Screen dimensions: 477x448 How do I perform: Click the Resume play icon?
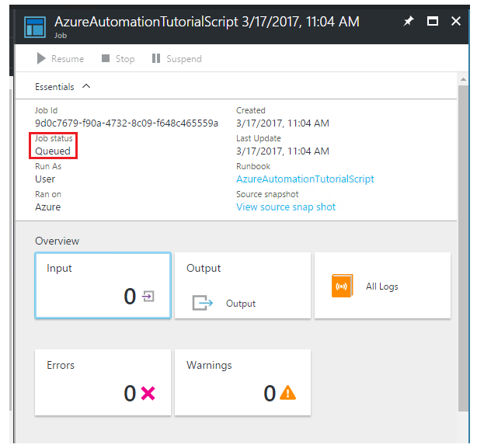coord(41,58)
